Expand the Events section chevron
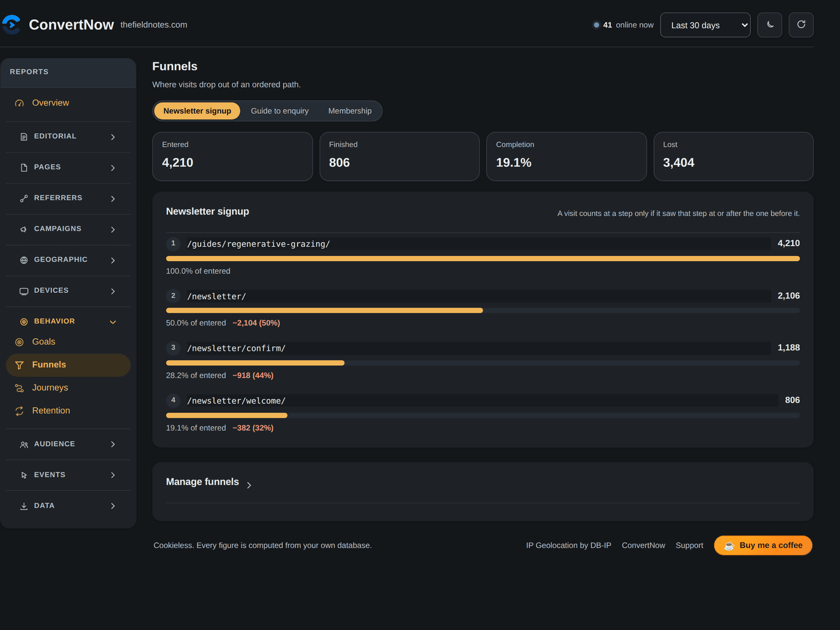 pyautogui.click(x=113, y=475)
